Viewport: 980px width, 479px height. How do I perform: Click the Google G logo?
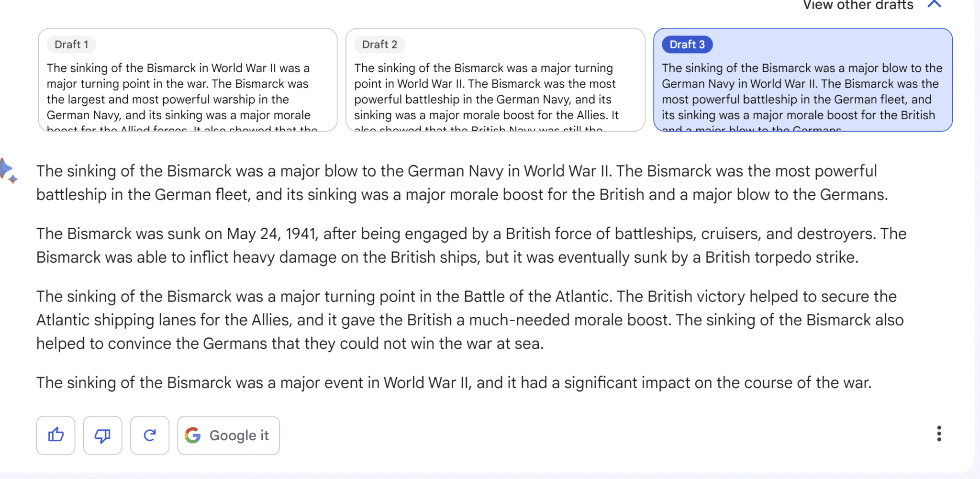(193, 435)
